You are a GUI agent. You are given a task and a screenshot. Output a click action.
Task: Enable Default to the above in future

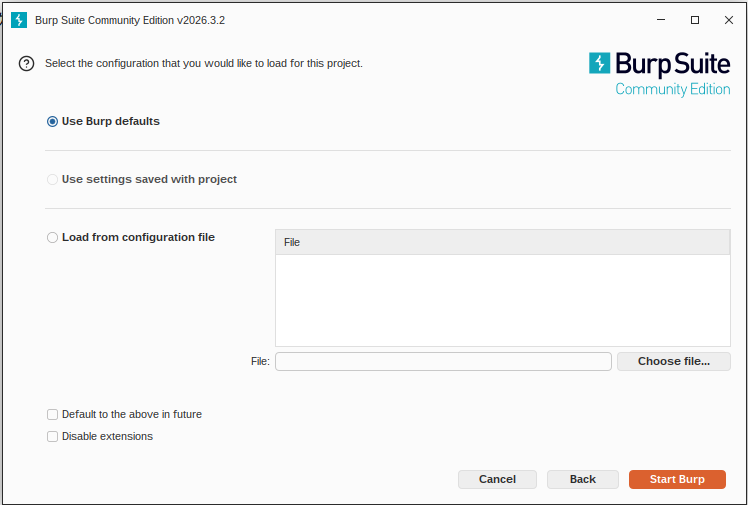[52, 414]
